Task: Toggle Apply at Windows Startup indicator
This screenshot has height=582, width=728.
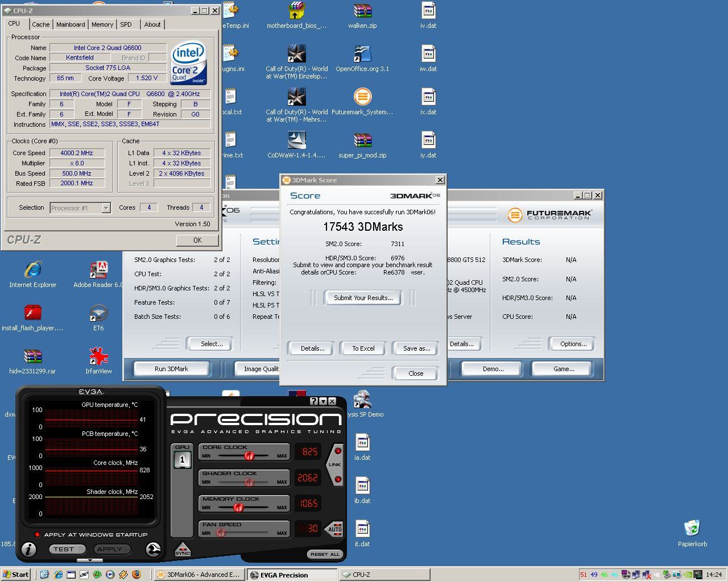Action: [x=38, y=535]
